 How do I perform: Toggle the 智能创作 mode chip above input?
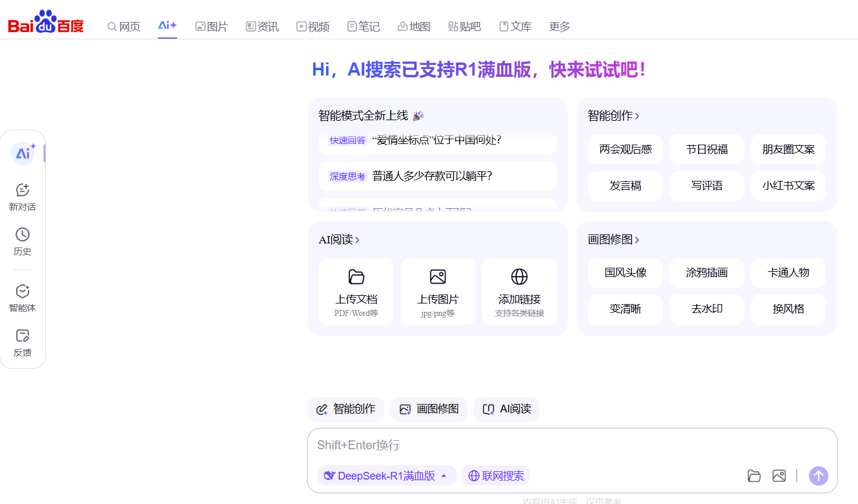[x=346, y=409]
